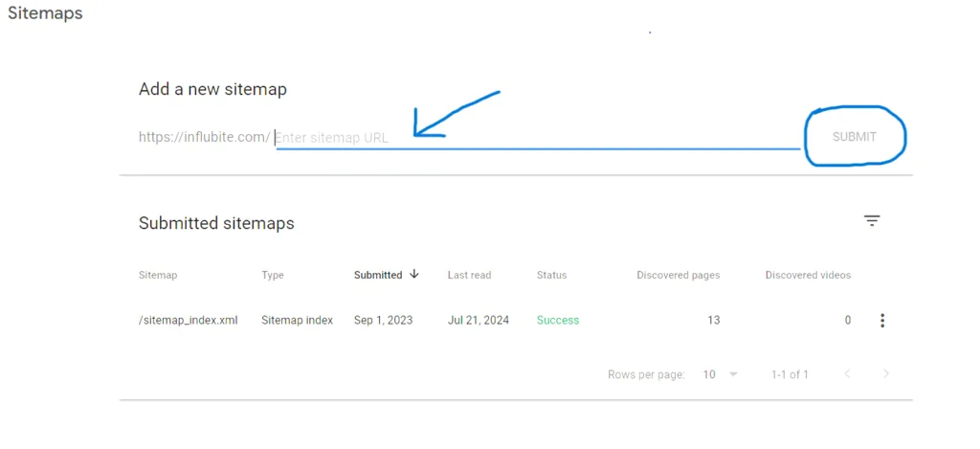Click the discovered videos count 0
This screenshot has height=449, width=980.
click(x=848, y=320)
